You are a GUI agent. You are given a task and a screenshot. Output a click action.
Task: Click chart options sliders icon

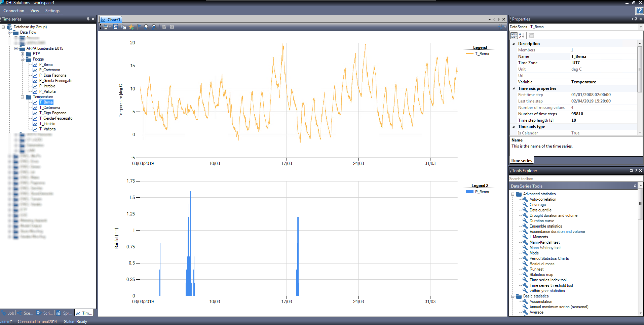coord(501,27)
